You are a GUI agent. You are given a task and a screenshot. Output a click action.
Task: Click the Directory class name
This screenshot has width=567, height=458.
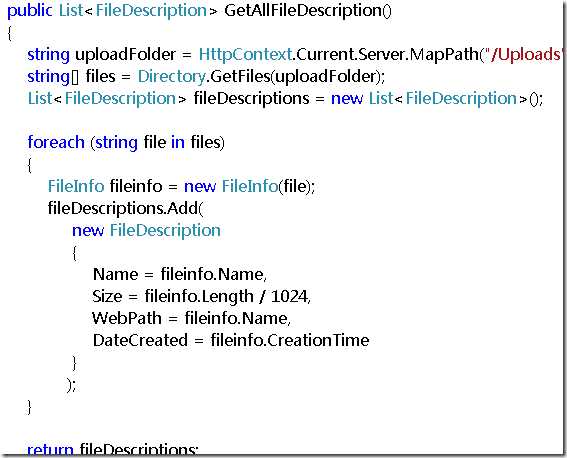click(x=172, y=77)
